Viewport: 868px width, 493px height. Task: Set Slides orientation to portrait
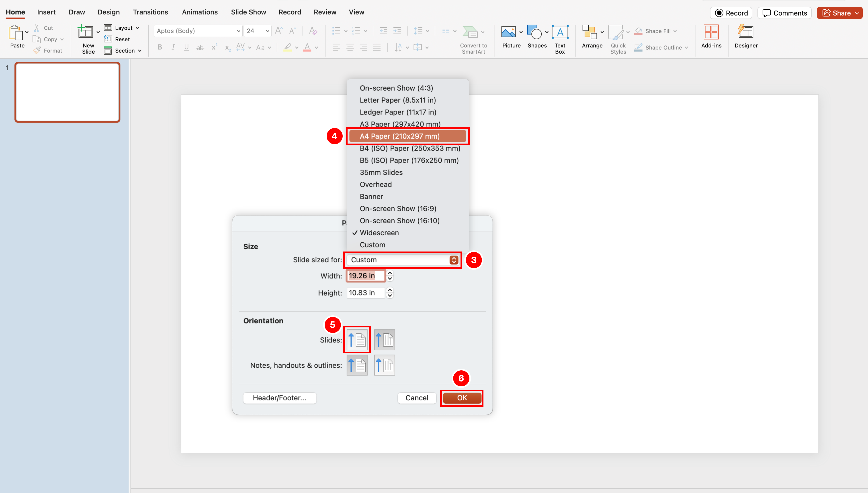[357, 340]
